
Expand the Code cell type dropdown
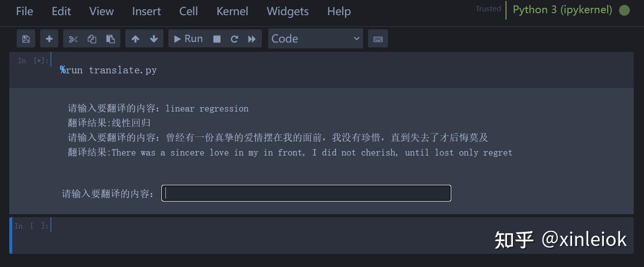pyautogui.click(x=315, y=39)
